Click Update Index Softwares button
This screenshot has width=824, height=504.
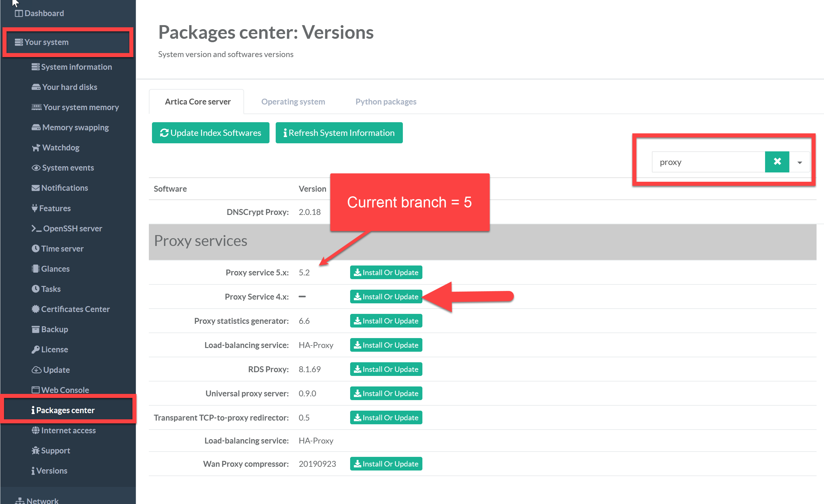coord(210,133)
